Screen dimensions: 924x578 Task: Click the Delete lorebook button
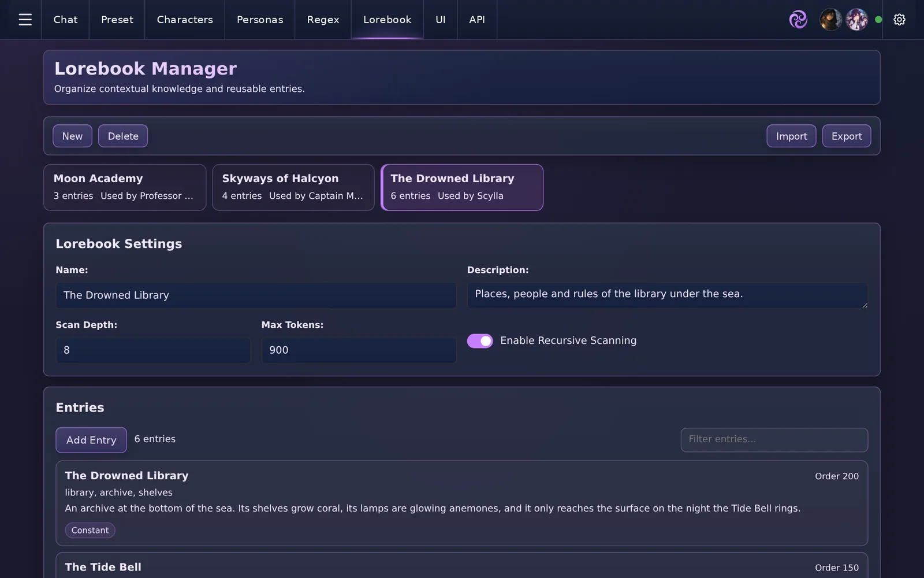tap(123, 136)
